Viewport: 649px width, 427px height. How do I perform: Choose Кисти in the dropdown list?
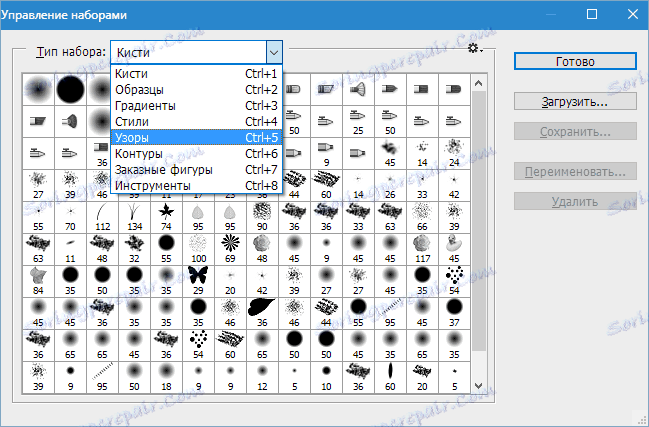pos(196,74)
